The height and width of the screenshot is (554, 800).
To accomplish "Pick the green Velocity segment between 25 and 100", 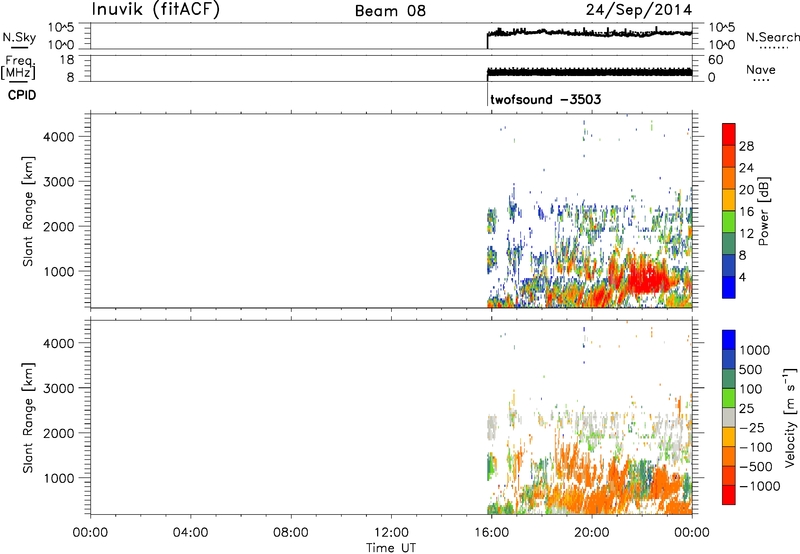I will 729,398.
